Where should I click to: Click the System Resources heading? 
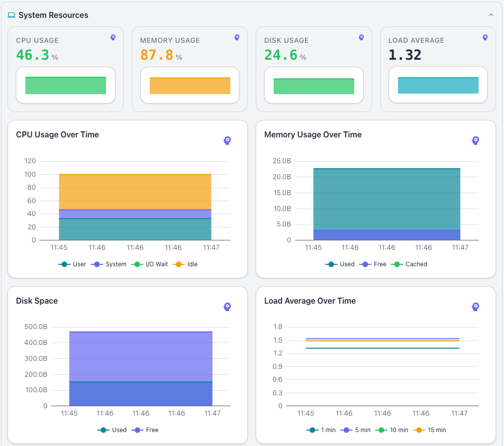tap(53, 15)
